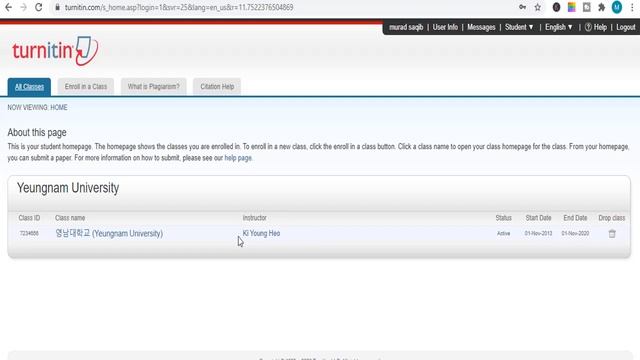
Task: Click the trash icon to drop class
Action: coord(612,233)
